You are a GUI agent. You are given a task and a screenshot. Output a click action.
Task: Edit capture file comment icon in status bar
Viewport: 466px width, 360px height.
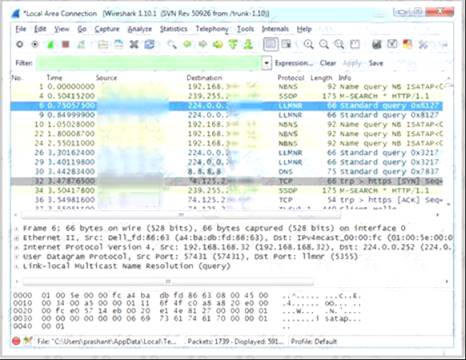point(28,341)
